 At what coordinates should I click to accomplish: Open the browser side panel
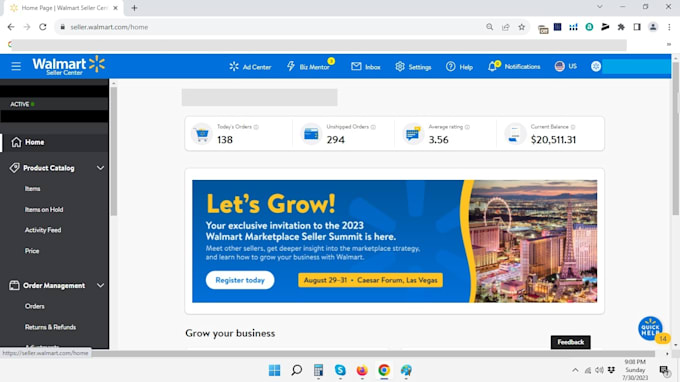coord(637,27)
